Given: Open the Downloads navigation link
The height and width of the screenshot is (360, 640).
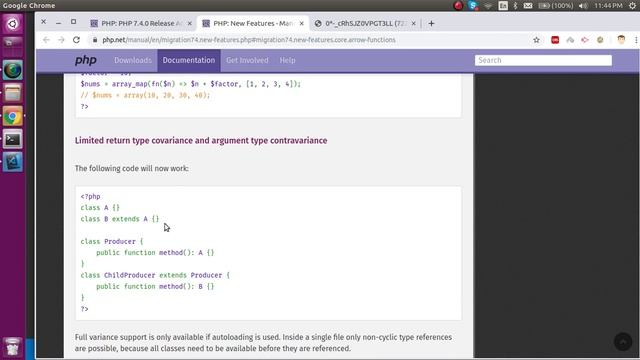Looking at the screenshot, I should coord(133,60).
